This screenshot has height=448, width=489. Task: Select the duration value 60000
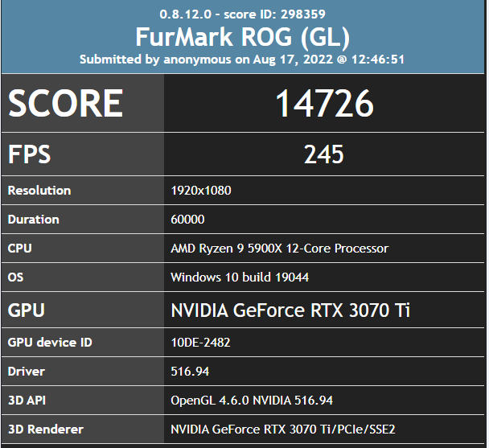[x=187, y=220]
